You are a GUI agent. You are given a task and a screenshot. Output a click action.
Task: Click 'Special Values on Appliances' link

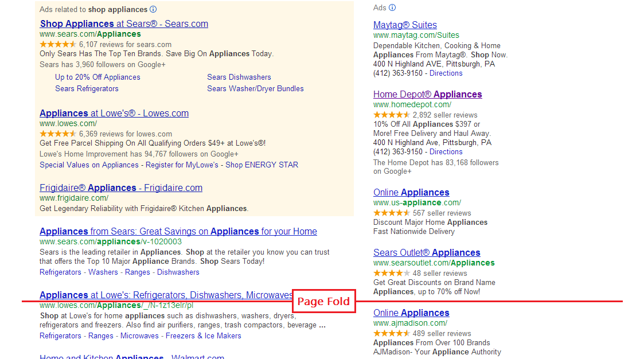click(89, 165)
